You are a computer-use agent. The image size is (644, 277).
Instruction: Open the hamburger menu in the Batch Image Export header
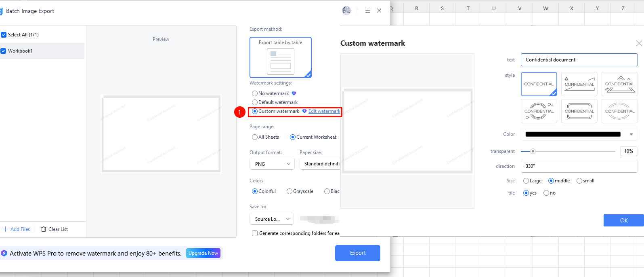367,11
